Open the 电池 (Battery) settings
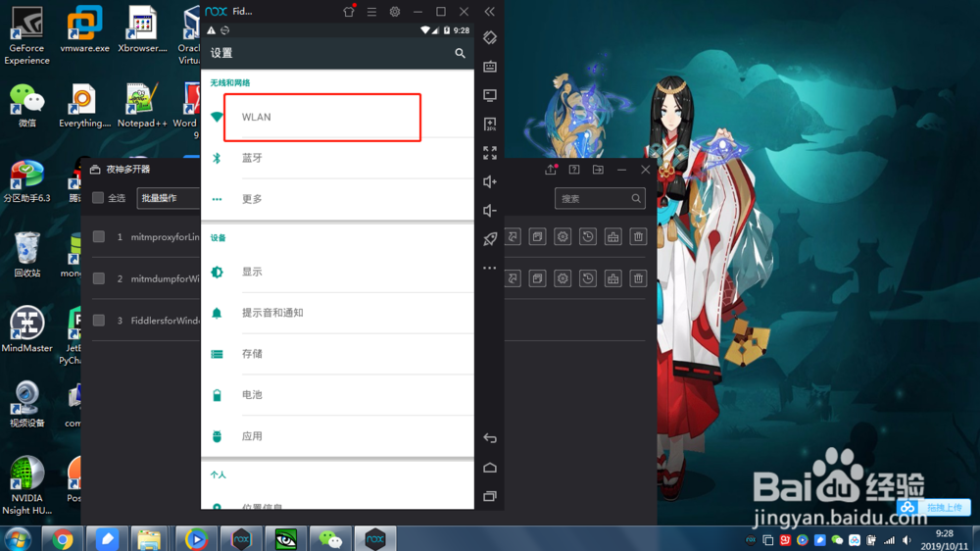This screenshot has width=980, height=551. (337, 395)
